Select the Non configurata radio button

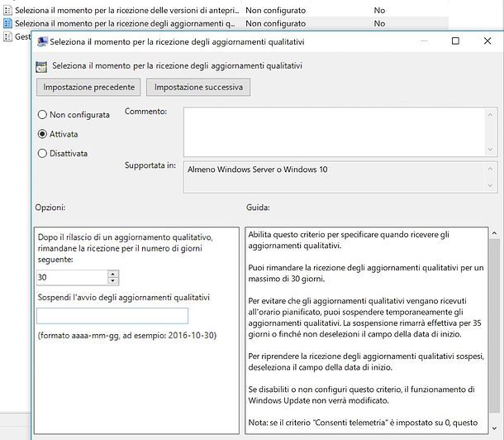tap(42, 114)
